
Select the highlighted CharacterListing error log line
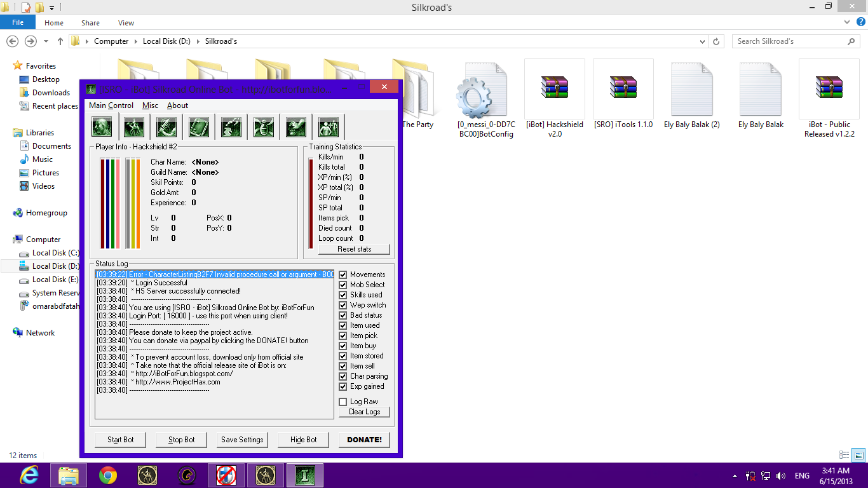tap(215, 274)
